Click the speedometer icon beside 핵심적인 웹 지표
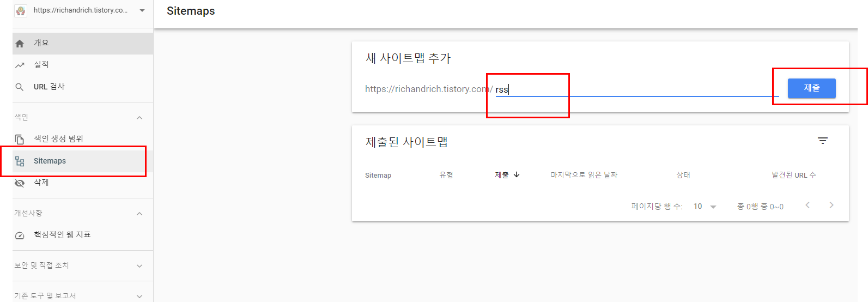This screenshot has width=868, height=302. pyautogui.click(x=20, y=235)
